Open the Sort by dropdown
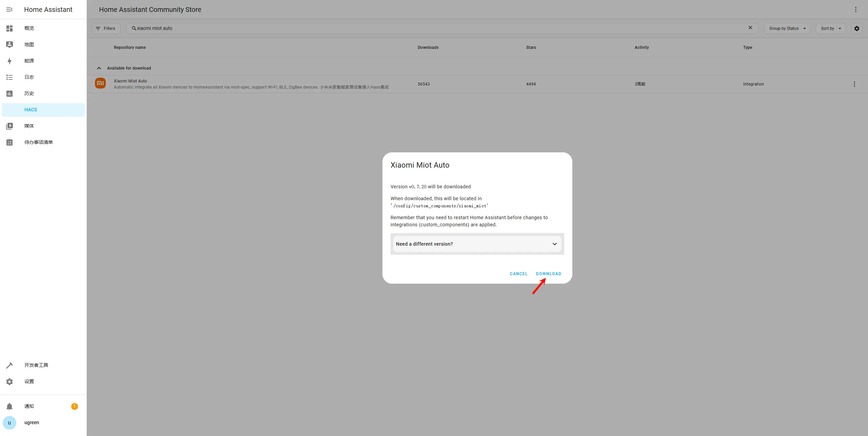Image resolution: width=868 pixels, height=436 pixels. click(831, 29)
